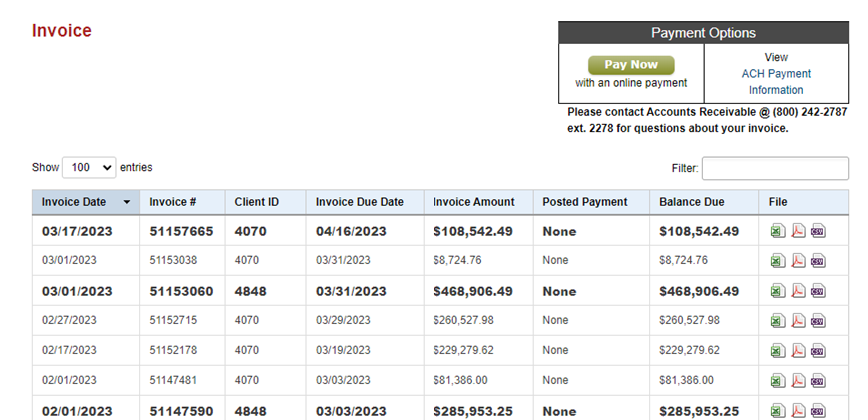The width and height of the screenshot is (868, 420).
Task: Download CSV for invoice 51157665
Action: [817, 232]
